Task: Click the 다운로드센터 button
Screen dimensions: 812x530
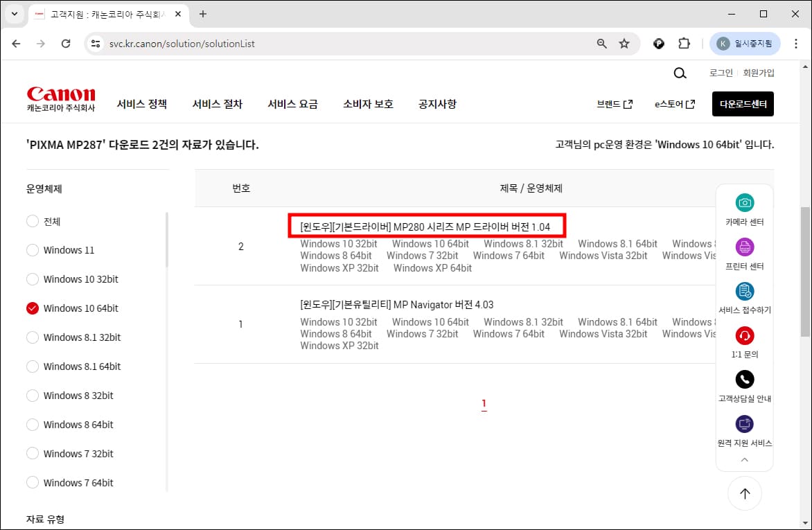Action: click(743, 104)
